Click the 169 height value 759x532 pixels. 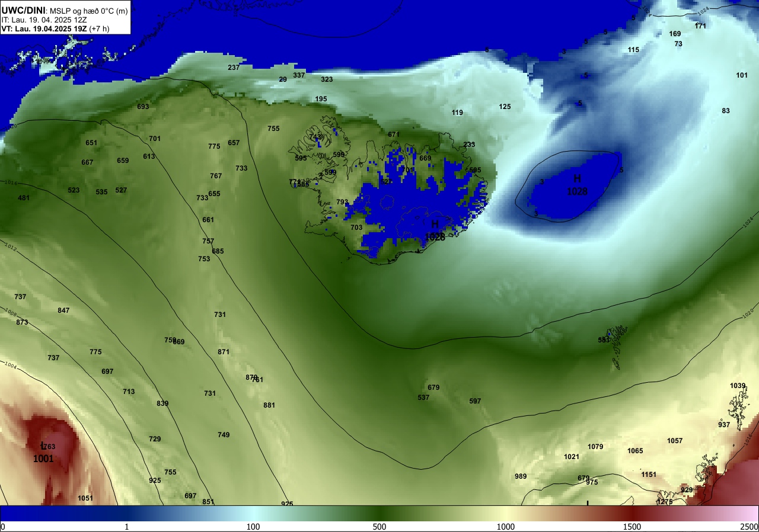[x=675, y=34]
